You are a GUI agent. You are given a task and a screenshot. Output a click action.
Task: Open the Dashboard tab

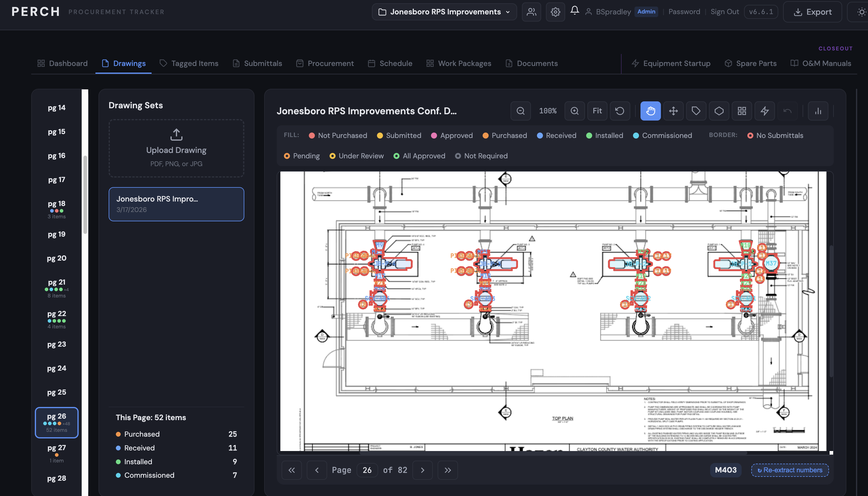pos(62,63)
